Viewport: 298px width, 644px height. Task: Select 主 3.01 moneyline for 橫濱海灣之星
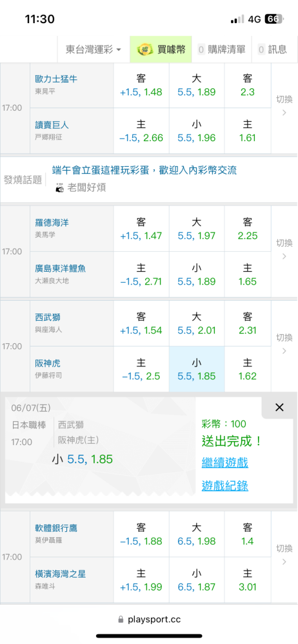click(x=248, y=580)
